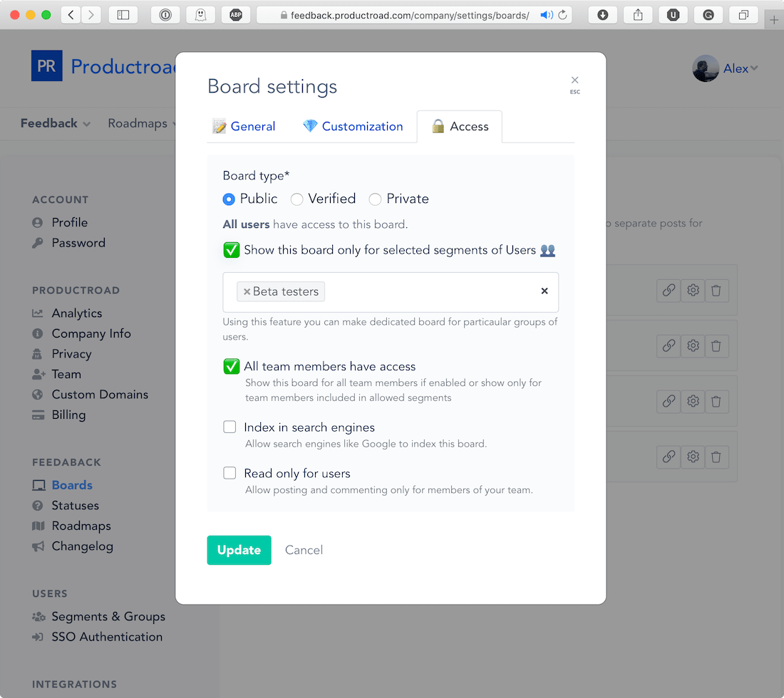Click the browser address bar URL
Viewport: 784px width, 698px height.
410,15
